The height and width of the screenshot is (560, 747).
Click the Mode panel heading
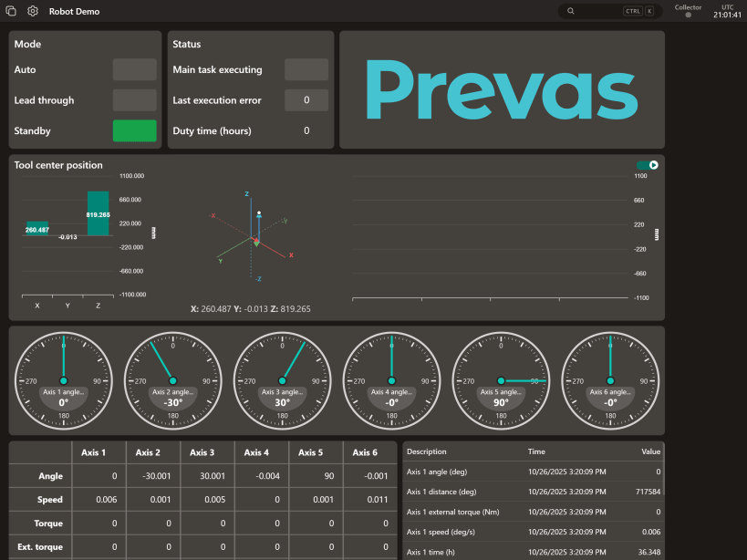27,44
